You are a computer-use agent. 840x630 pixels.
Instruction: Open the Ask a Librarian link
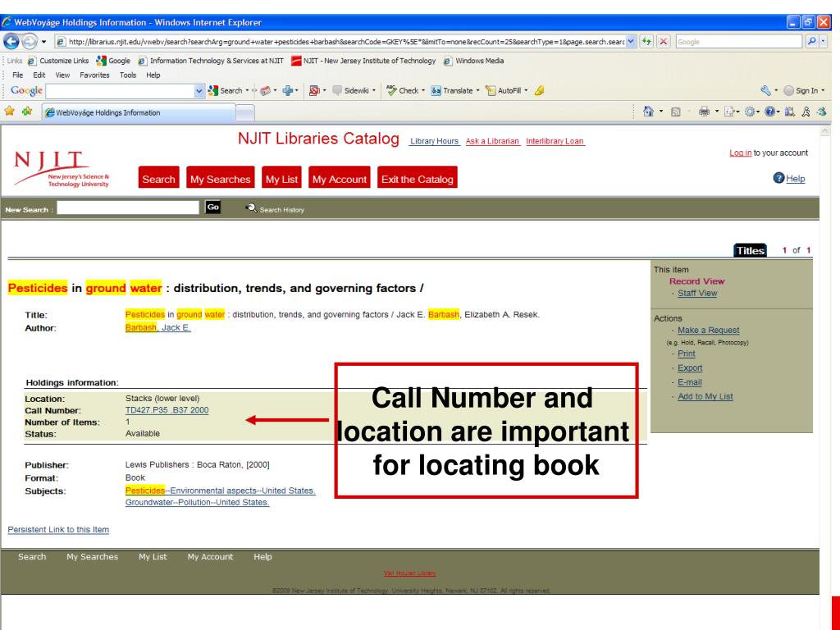492,141
